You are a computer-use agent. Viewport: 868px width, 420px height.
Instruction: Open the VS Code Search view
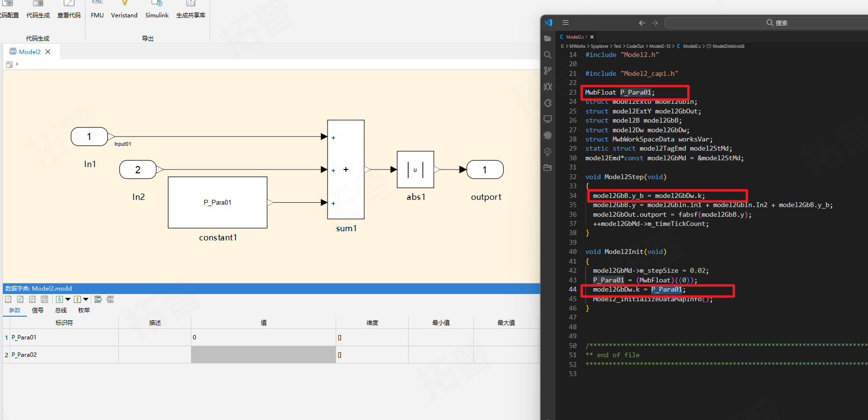point(547,55)
